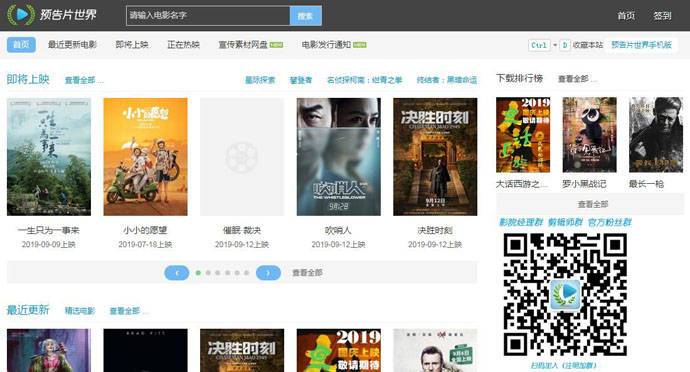Click the previous-page arrow in carousel
690x372 pixels.
coord(176,273)
